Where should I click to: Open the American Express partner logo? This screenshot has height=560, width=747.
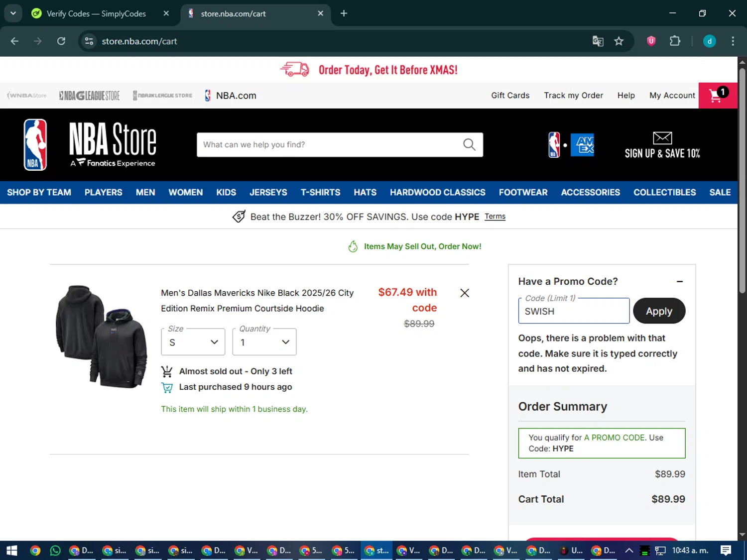coord(582,145)
